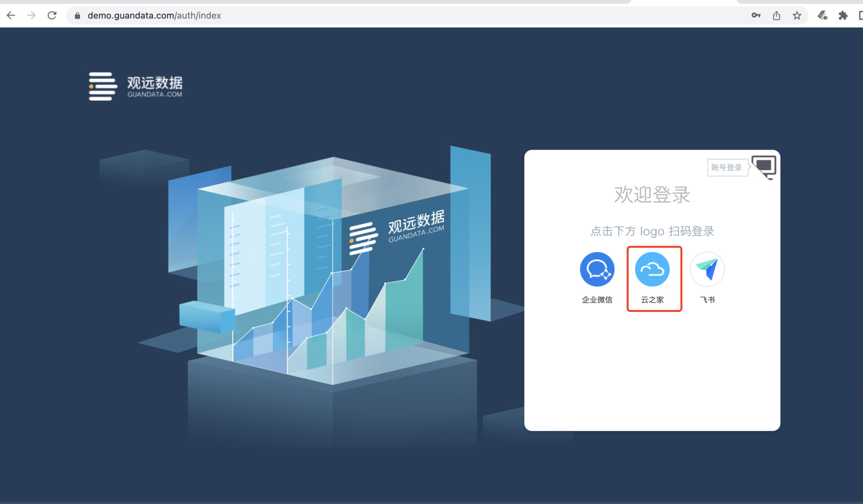View site info via the lock icon
The image size is (863, 504).
tap(77, 16)
